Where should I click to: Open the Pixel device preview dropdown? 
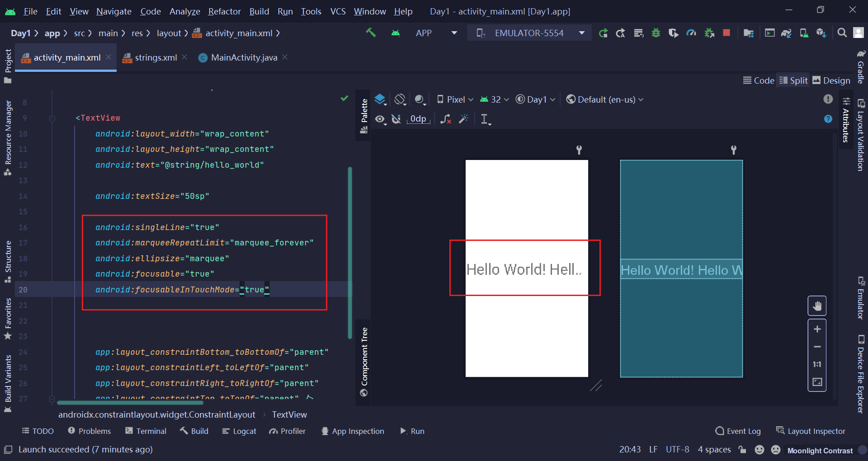[x=455, y=99]
